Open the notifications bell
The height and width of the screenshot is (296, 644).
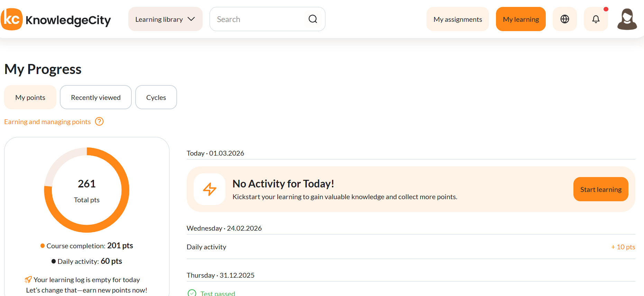tap(596, 19)
